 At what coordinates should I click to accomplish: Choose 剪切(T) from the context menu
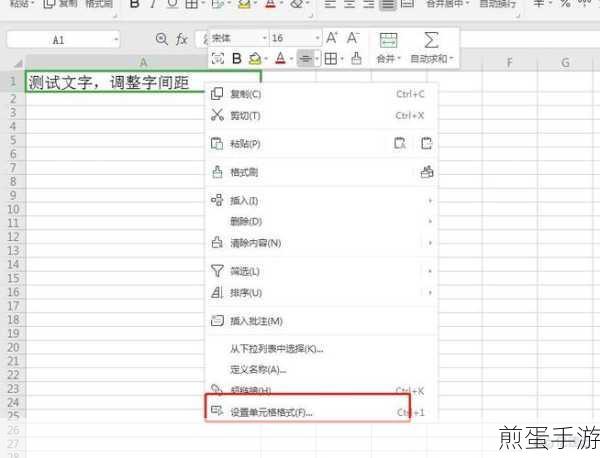pyautogui.click(x=321, y=115)
